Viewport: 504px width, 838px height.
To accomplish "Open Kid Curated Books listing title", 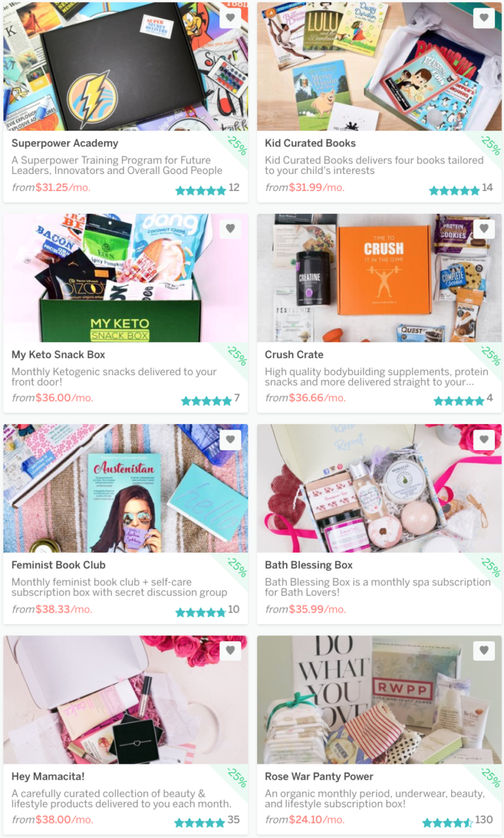I will click(310, 143).
